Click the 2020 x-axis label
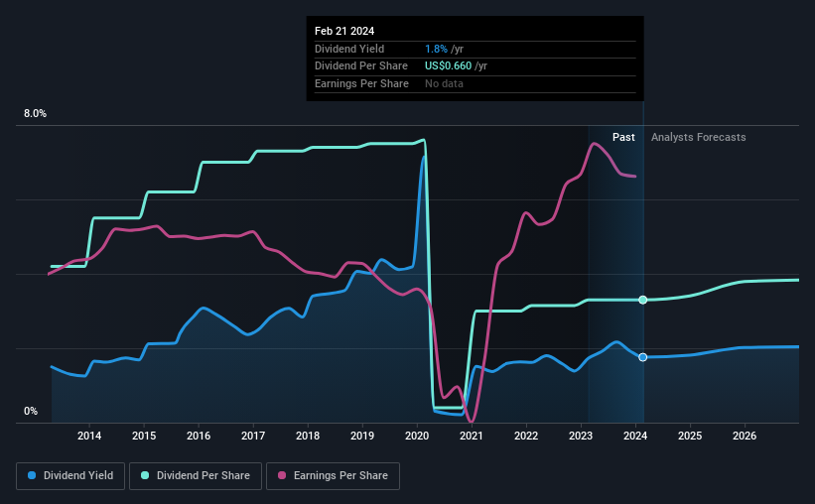 tap(417, 436)
